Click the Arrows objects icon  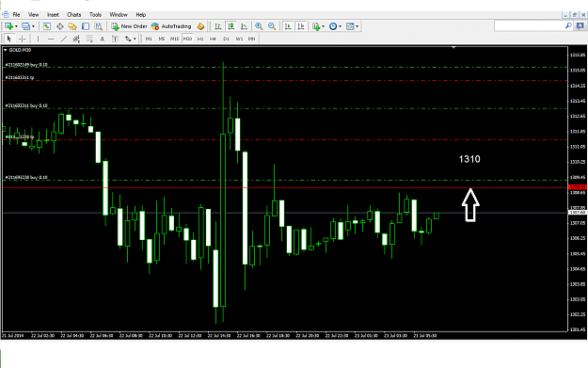tap(128, 39)
